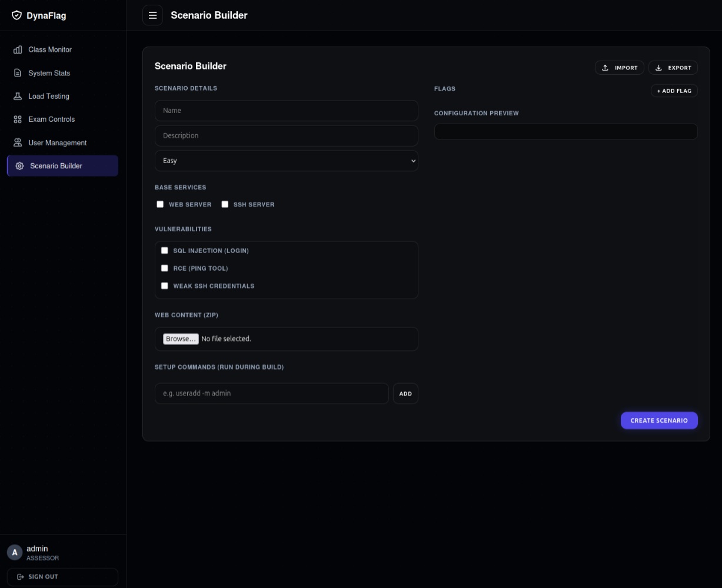
Task: Enable the SSH Server checkbox
Action: coord(225,204)
